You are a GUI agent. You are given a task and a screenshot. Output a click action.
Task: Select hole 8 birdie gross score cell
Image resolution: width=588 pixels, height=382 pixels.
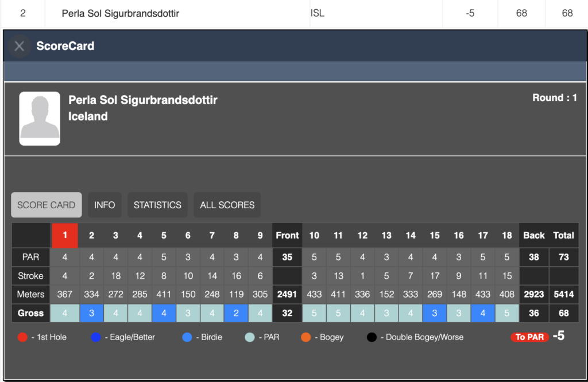click(x=237, y=313)
